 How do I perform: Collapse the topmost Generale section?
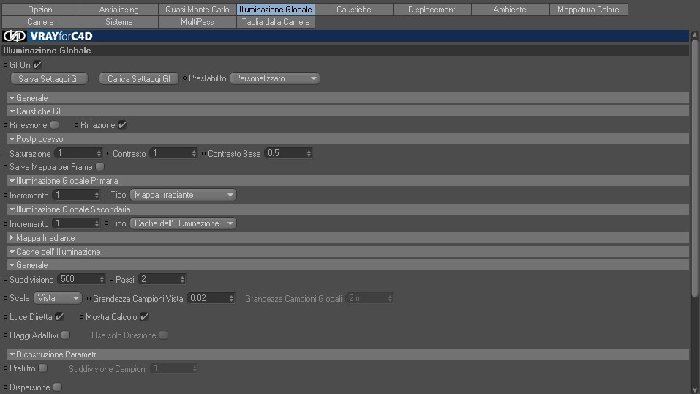(x=12, y=98)
